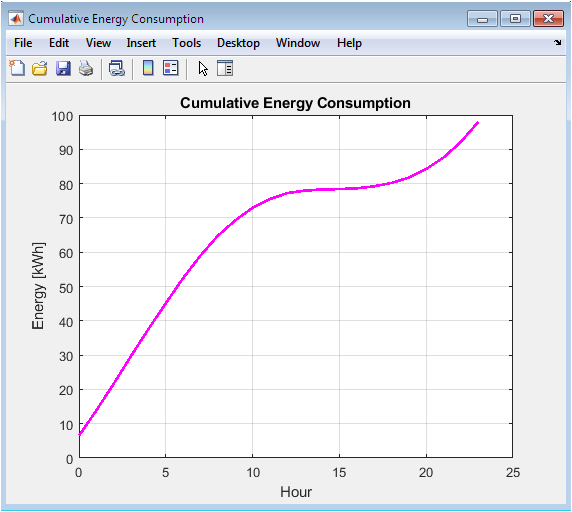Click the Cumulative Energy Consumption plot title
This screenshot has width=572, height=512.
[x=295, y=103]
